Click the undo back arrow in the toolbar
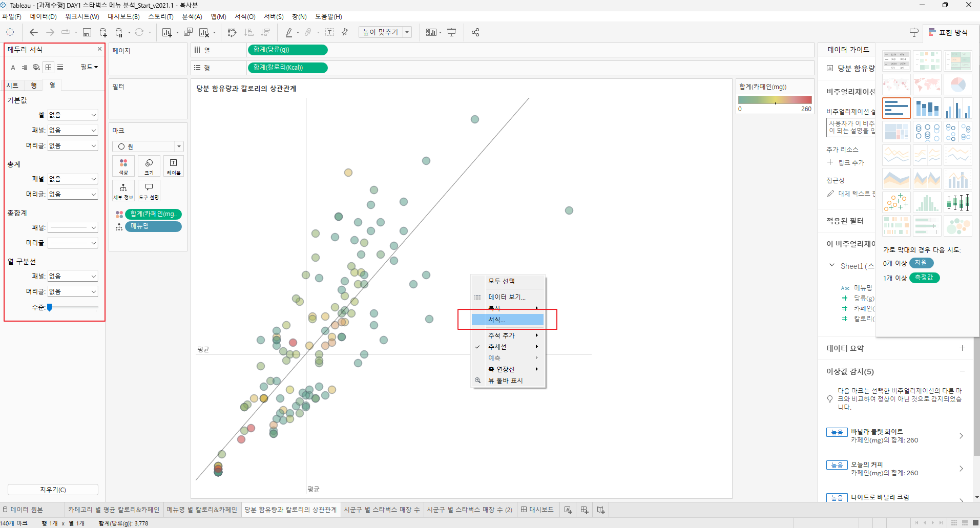Screen dimensions: 980x528 [34, 32]
